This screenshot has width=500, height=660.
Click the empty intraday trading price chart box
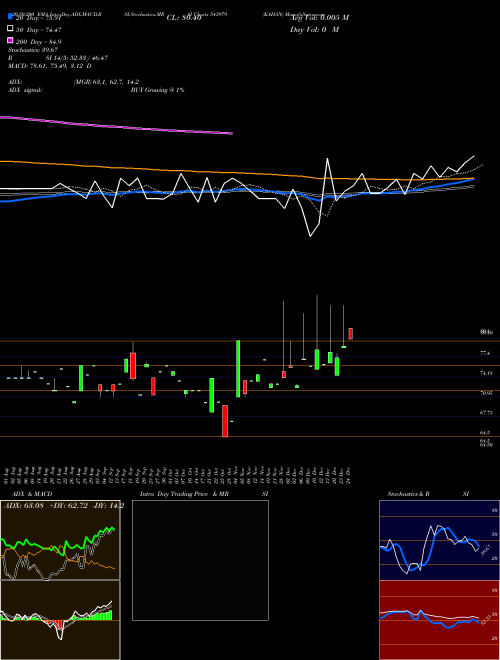pos(200,560)
